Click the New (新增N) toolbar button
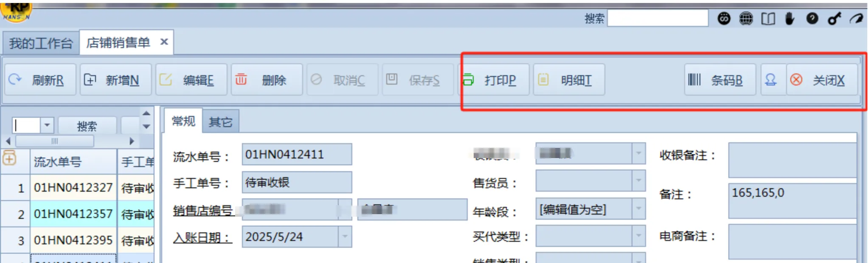Viewport: 868px width, 263px height. [115, 80]
